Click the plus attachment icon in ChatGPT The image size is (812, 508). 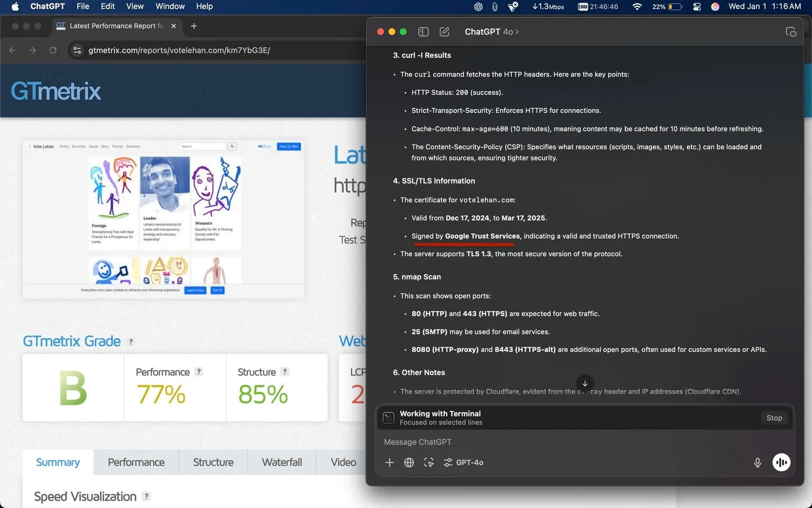pos(390,462)
